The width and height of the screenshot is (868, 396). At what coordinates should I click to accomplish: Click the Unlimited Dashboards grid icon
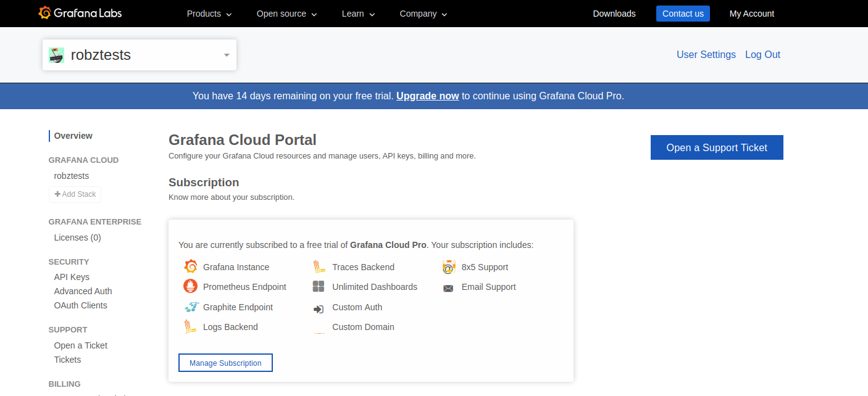tap(319, 287)
